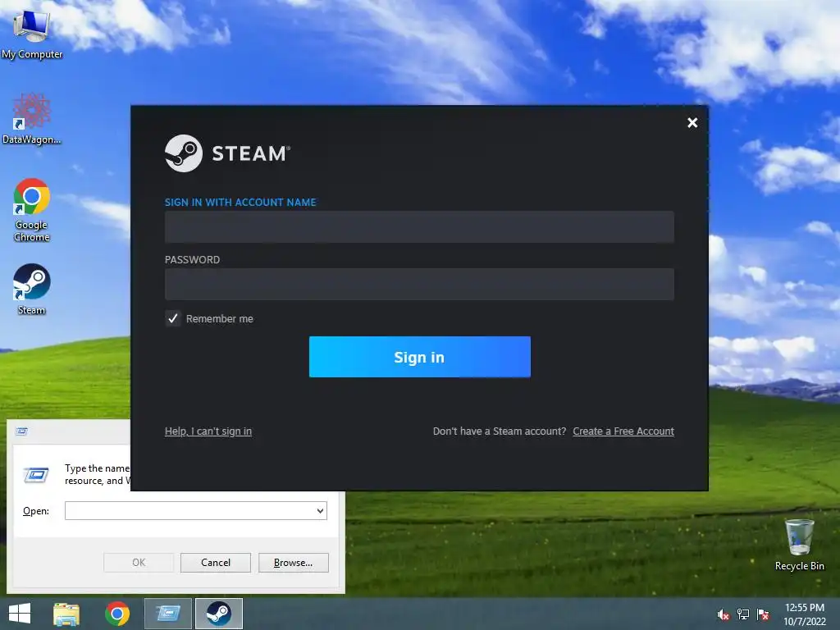The image size is (840, 630).
Task: Open the Recycle Bin icon
Action: click(x=799, y=545)
